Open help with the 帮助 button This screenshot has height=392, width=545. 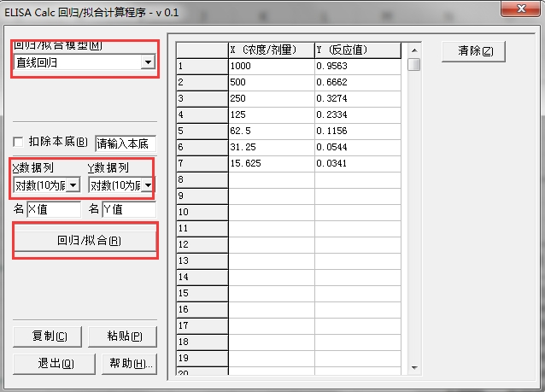(x=127, y=363)
